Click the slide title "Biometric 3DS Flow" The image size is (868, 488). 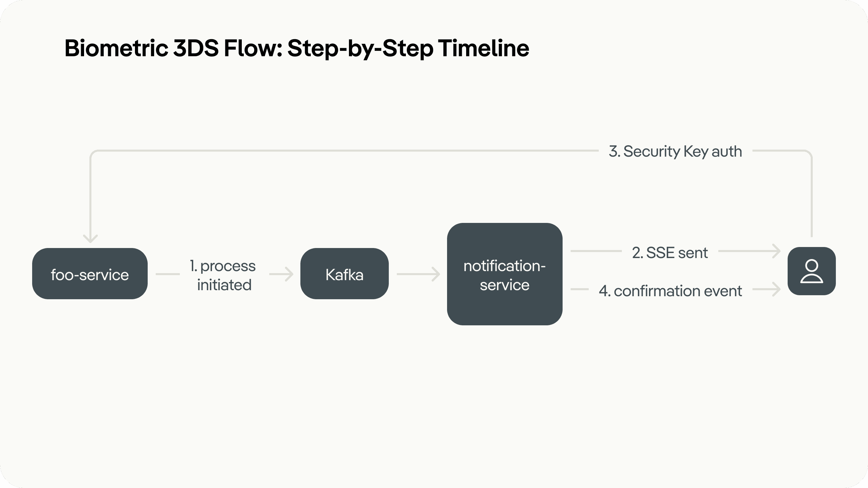pyautogui.click(x=296, y=48)
